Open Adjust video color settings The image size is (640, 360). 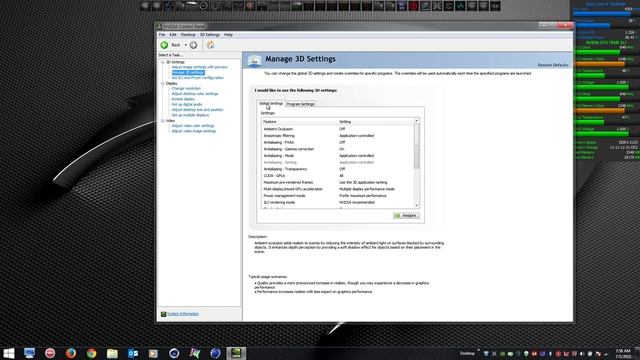coord(193,126)
